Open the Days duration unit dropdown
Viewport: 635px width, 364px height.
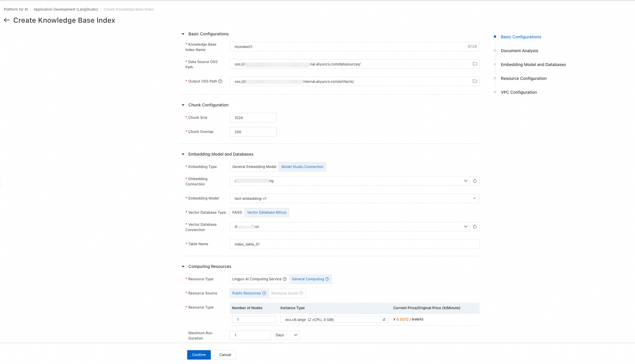tap(285, 335)
